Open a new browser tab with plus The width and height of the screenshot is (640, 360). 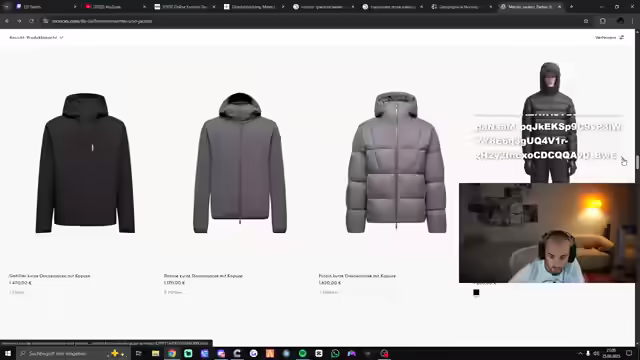(x=571, y=7)
